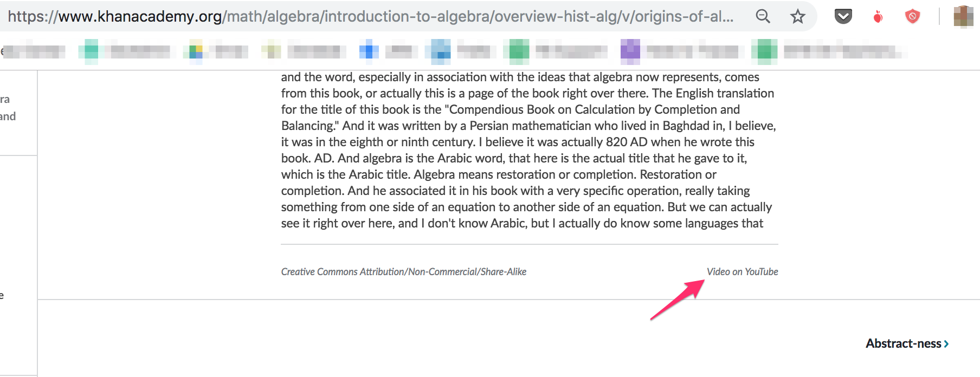Click the zoom magnifier icon in address bar
The height and width of the screenshot is (377, 980).
[x=763, y=17]
